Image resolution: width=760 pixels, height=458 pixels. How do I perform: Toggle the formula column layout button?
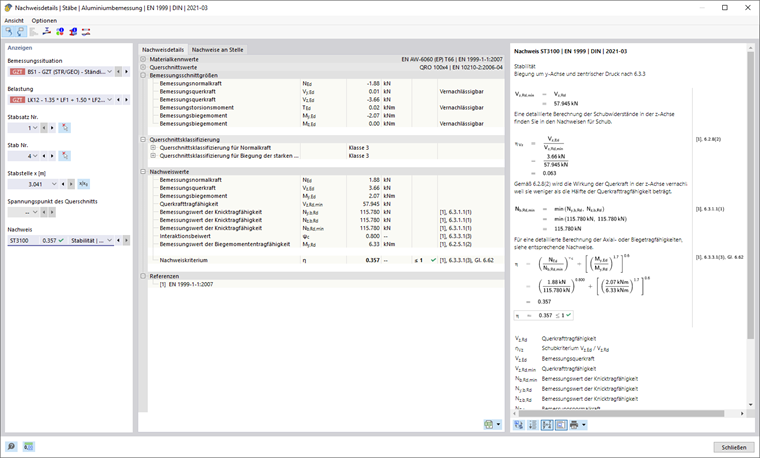click(547, 425)
